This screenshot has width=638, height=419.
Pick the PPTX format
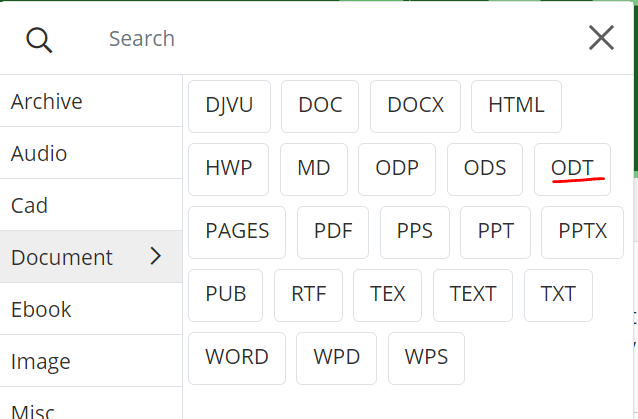pyautogui.click(x=582, y=232)
